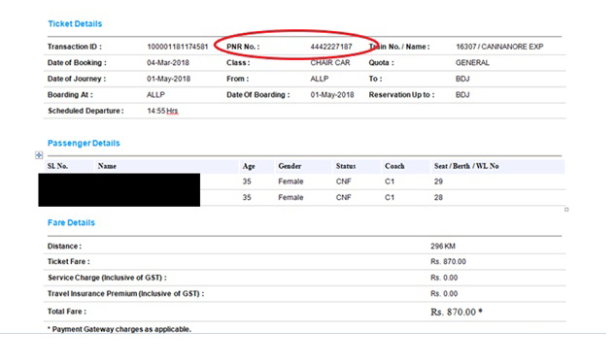615x364 pixels.
Task: Click the Boarding At value ALLP
Action: [155, 95]
